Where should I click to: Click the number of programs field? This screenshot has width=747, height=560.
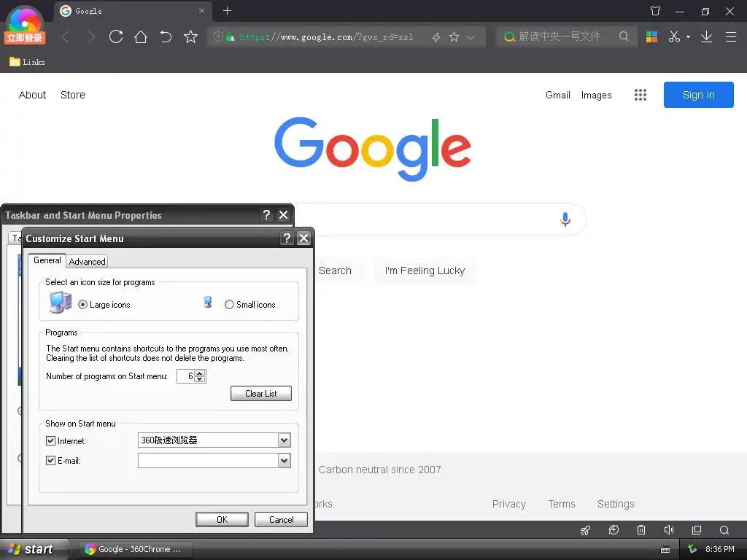click(186, 376)
